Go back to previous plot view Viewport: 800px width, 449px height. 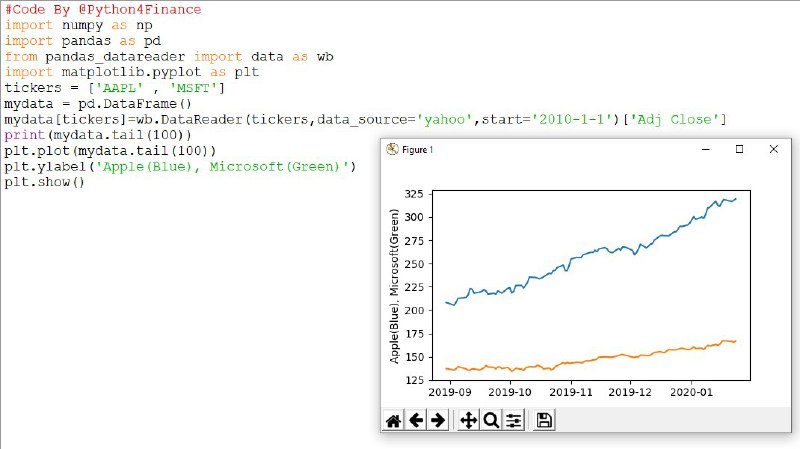tap(416, 420)
